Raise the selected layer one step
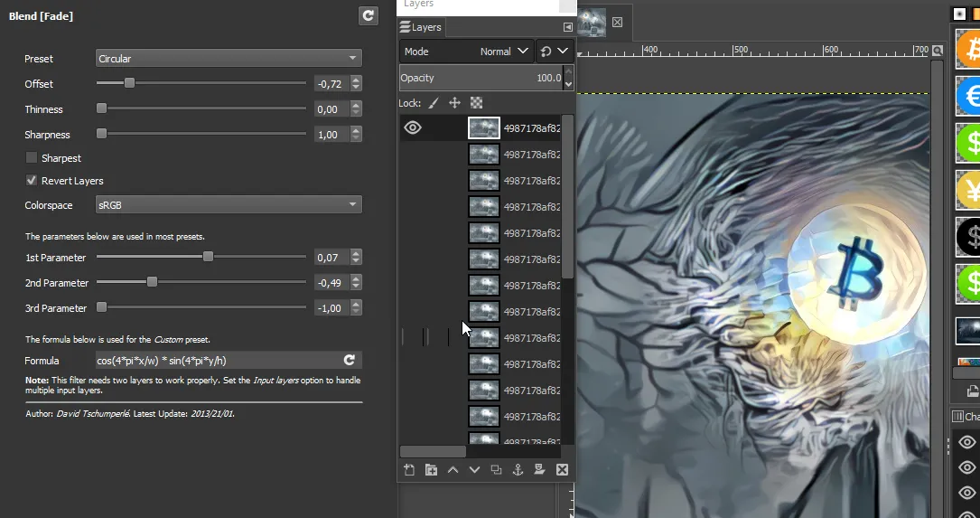The width and height of the screenshot is (980, 518). point(453,470)
